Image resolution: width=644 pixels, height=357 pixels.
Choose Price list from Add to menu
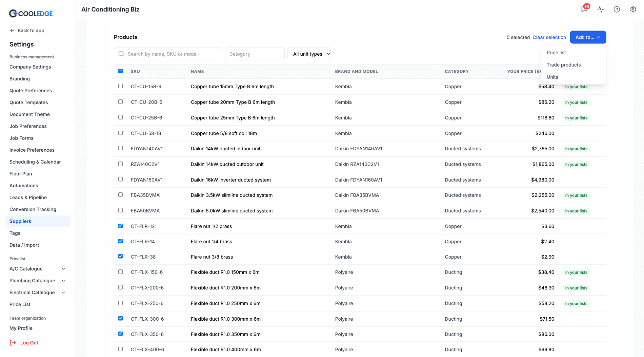[x=573, y=53]
